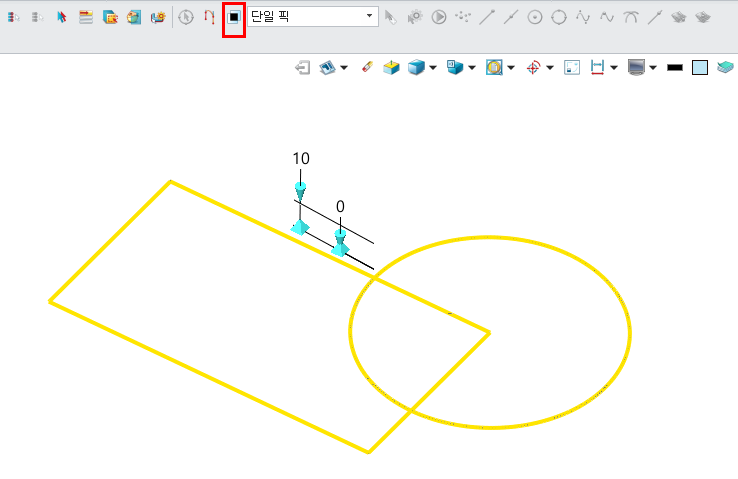The width and height of the screenshot is (738, 479).
Task: Click the stacked list rows icon
Action: pyautogui.click(x=86, y=17)
